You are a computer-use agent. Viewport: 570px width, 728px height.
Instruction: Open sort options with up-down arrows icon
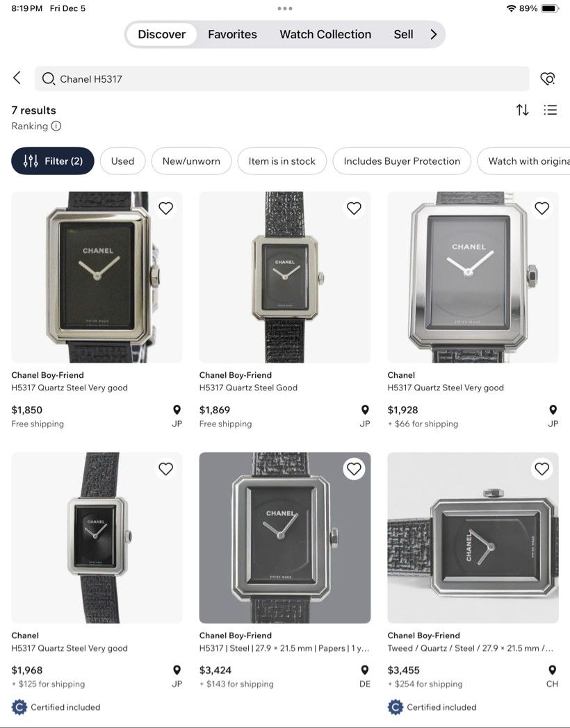pyautogui.click(x=523, y=110)
